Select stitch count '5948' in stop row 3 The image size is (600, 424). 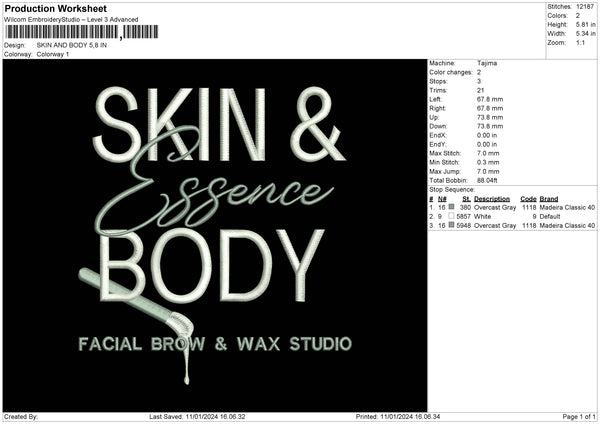point(463,226)
